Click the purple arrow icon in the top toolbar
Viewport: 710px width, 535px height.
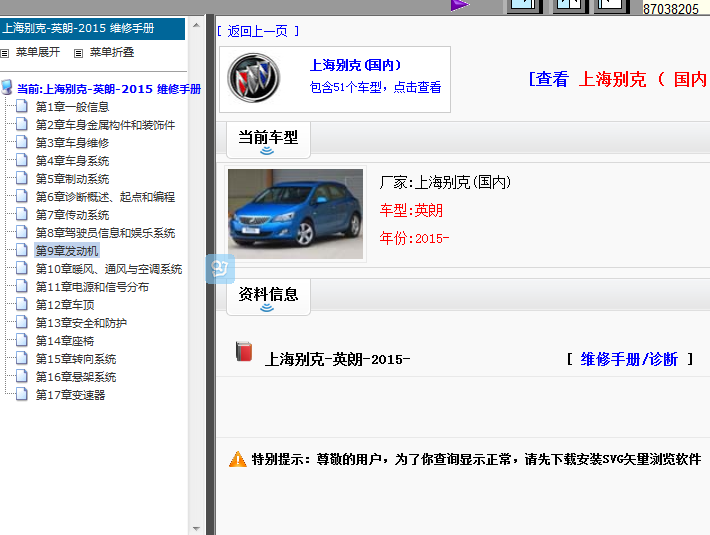pyautogui.click(x=460, y=5)
